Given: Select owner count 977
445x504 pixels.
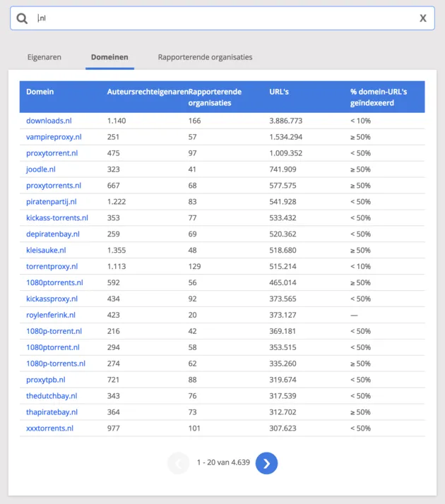Looking at the screenshot, I should click(x=113, y=428).
